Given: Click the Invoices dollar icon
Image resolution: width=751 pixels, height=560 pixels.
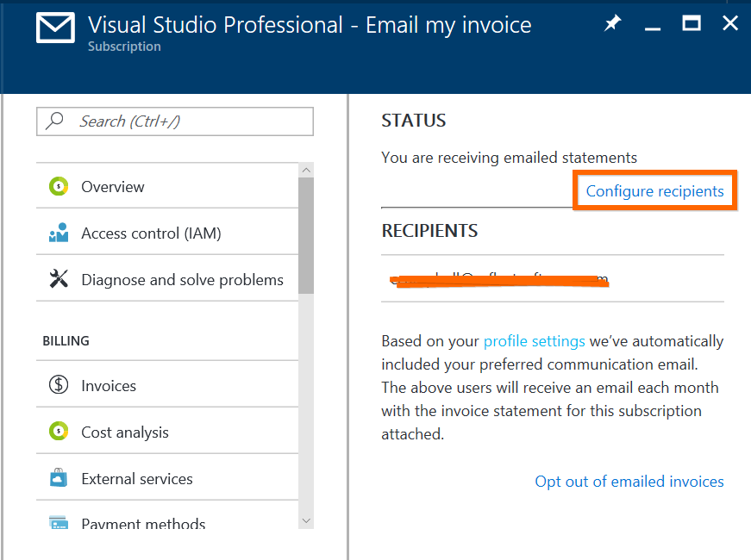Looking at the screenshot, I should point(59,385).
